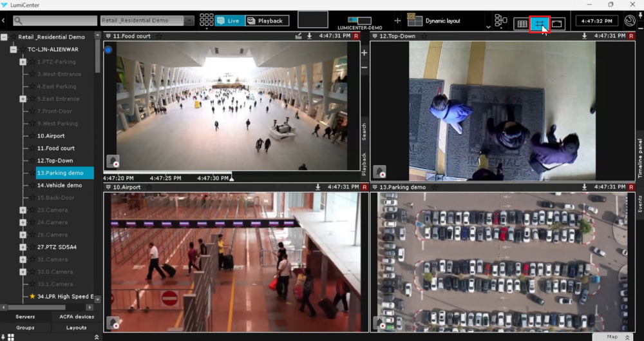Click the highlighted 2x2 grid layout icon
644x341 pixels.
click(x=540, y=24)
